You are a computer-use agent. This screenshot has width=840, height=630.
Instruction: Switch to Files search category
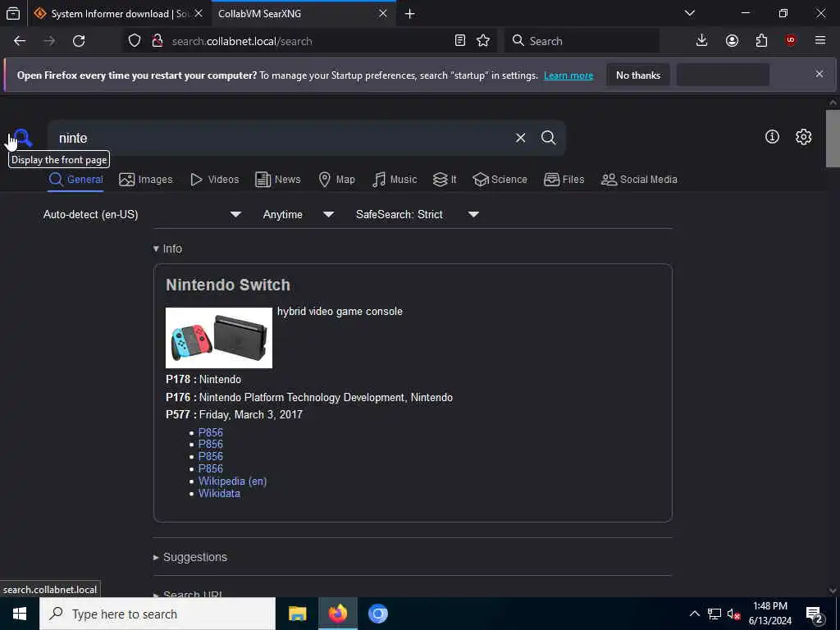click(564, 180)
